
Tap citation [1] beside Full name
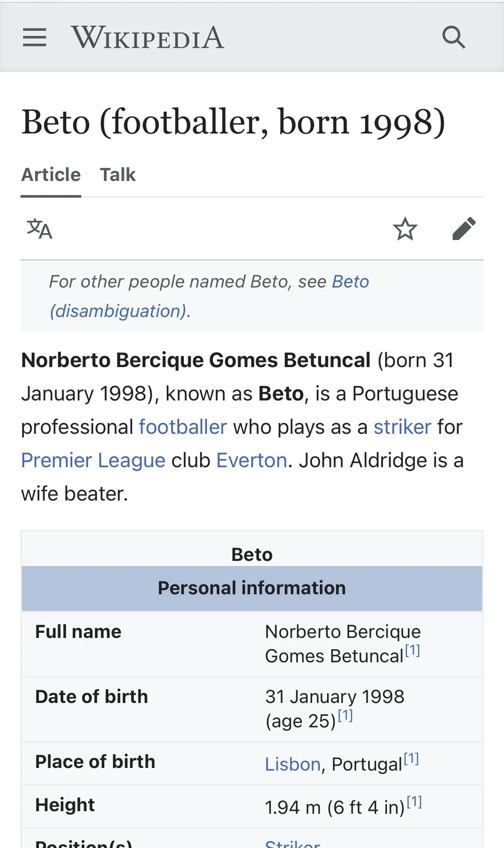(x=413, y=651)
